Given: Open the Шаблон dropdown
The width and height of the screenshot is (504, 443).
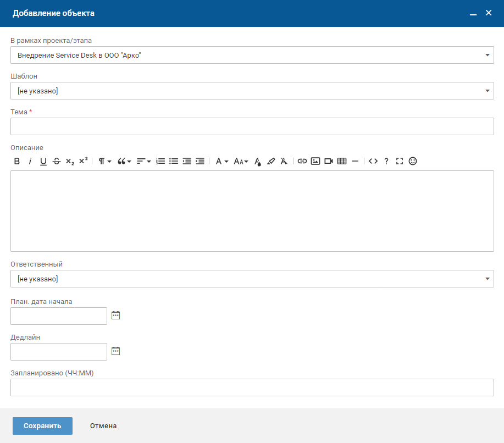Looking at the screenshot, I should 252,91.
